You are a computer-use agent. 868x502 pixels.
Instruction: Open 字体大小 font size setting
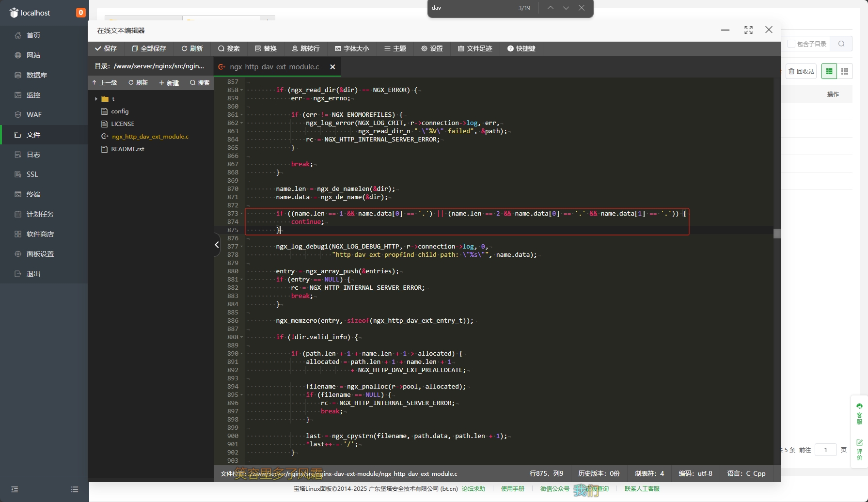pyautogui.click(x=352, y=48)
